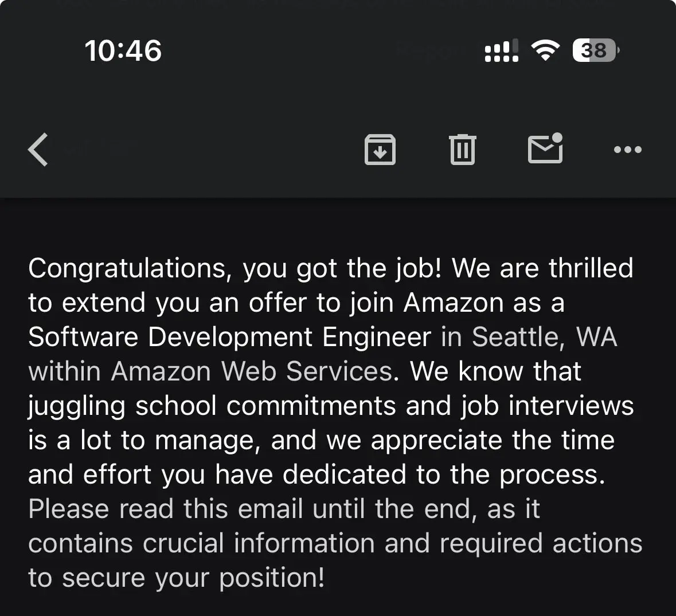Mark email as unread via envelope icon

coord(545,148)
